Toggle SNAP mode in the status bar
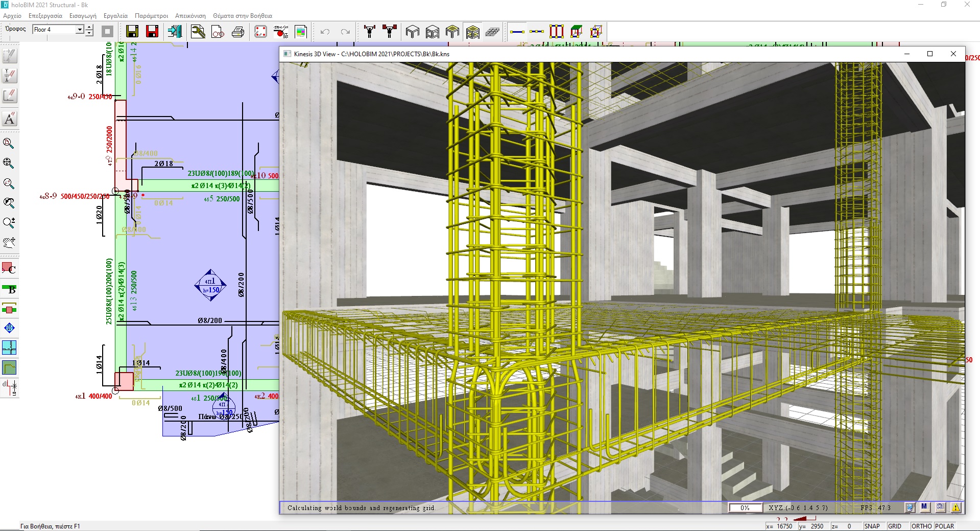The image size is (980, 531). pos(872,526)
